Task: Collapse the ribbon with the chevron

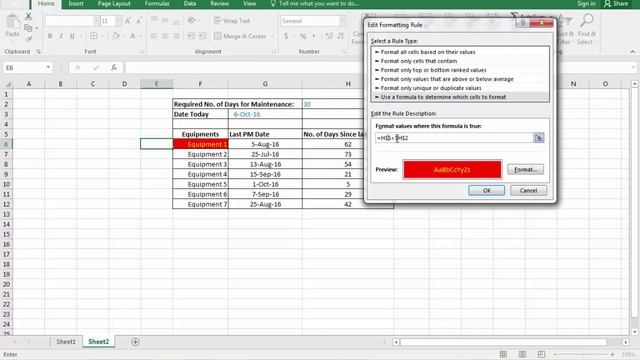Action: tap(633, 52)
